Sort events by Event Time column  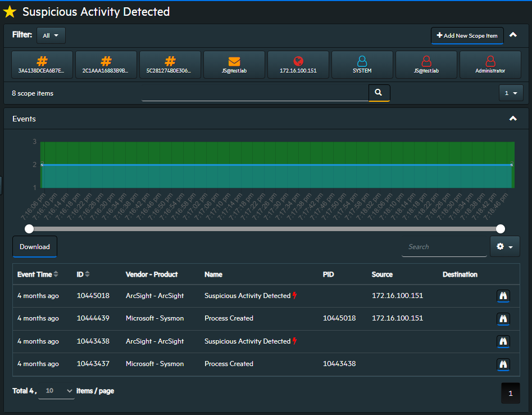coord(38,274)
